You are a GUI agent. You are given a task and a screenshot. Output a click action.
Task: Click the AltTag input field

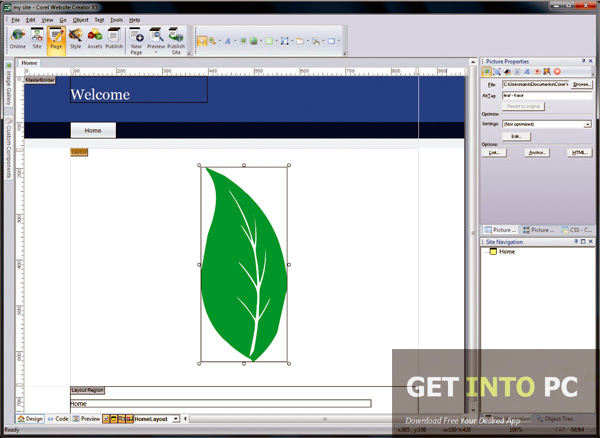click(547, 95)
